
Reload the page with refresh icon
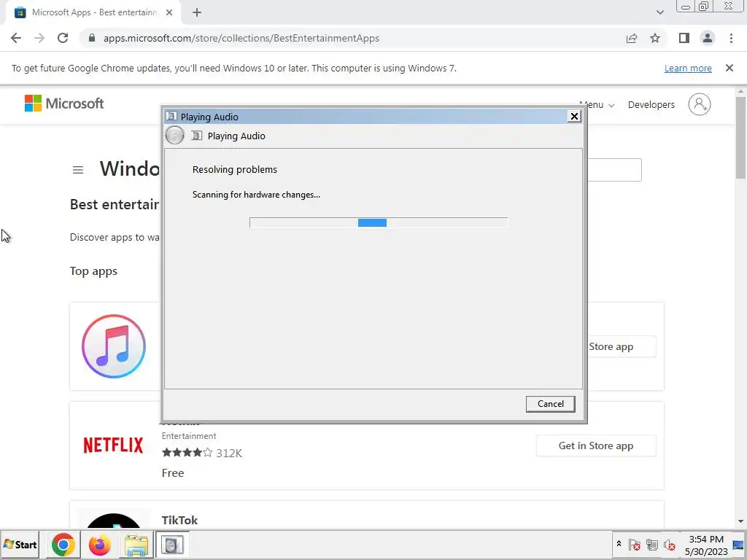click(63, 38)
